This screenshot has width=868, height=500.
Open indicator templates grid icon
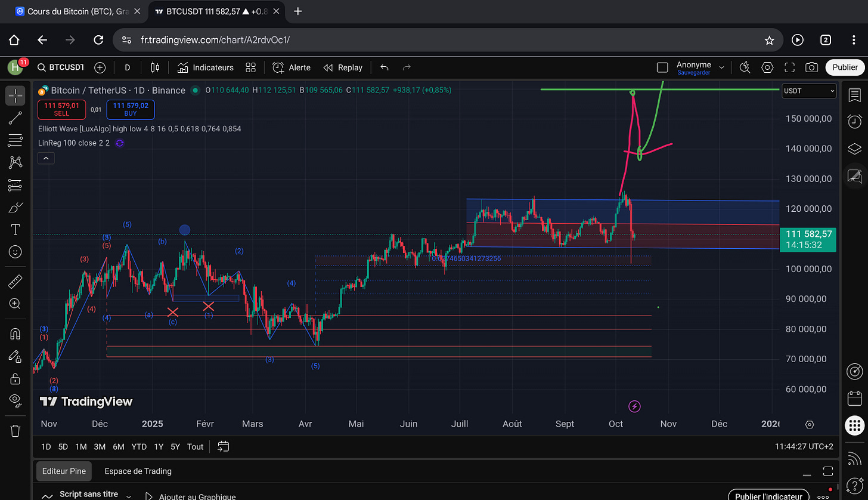tap(250, 67)
